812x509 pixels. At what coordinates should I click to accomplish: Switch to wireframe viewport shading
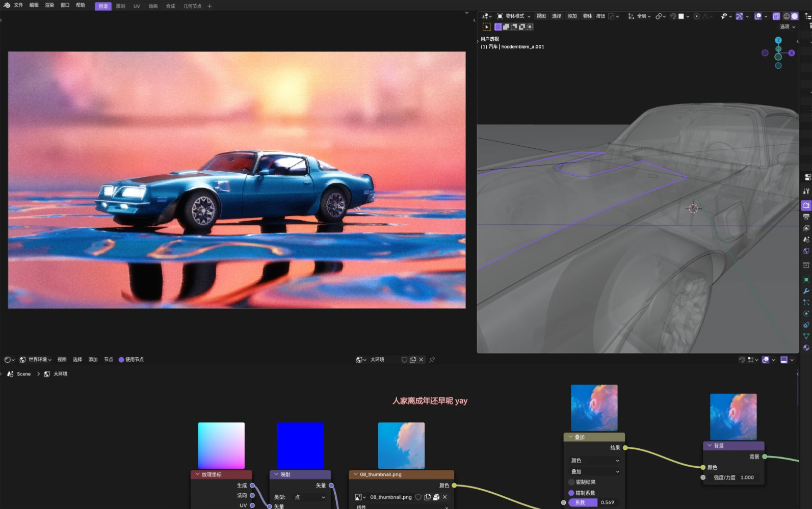(787, 16)
